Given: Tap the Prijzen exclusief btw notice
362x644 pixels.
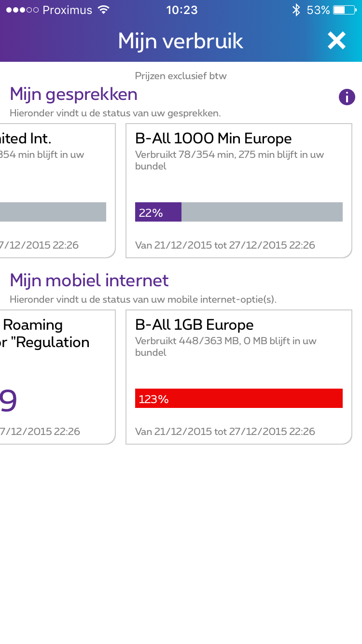Looking at the screenshot, I should click(x=181, y=76).
